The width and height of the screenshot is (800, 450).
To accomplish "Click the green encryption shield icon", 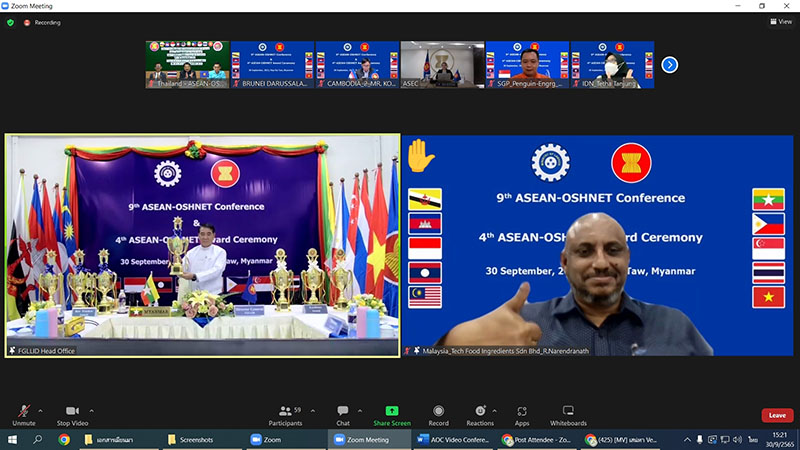I will (x=10, y=22).
